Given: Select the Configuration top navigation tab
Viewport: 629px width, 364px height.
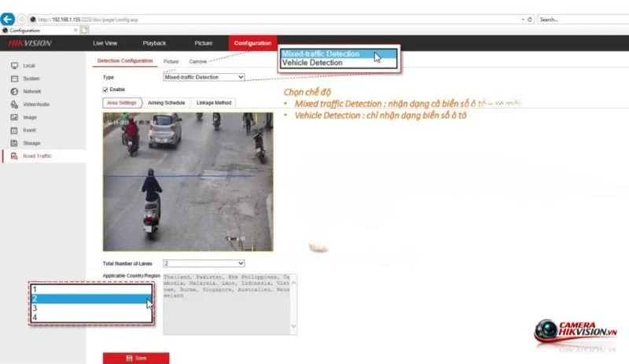Looking at the screenshot, I should coord(252,43).
